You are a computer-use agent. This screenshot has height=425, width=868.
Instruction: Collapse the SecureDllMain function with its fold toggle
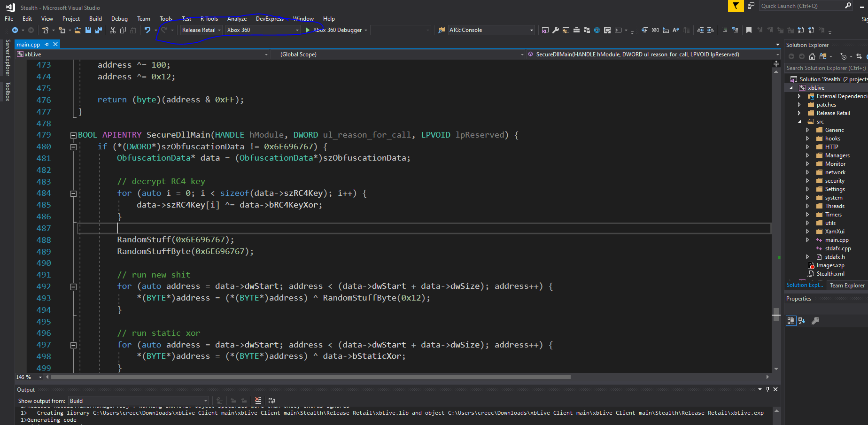(74, 135)
